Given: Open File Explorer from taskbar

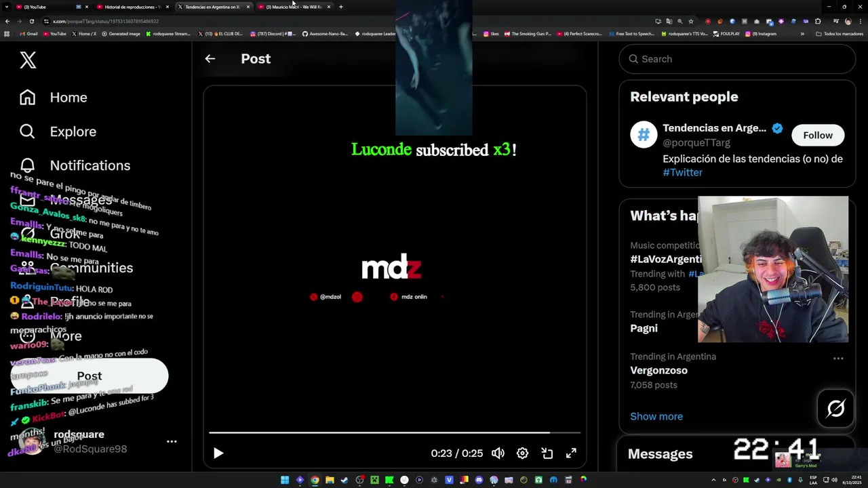Looking at the screenshot, I should coord(330,480).
